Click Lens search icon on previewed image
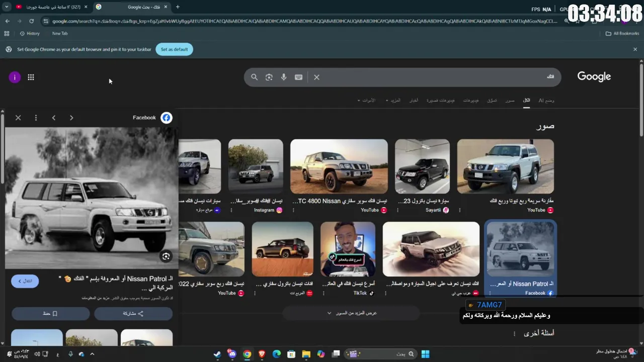This screenshot has height=362, width=644. point(166,256)
